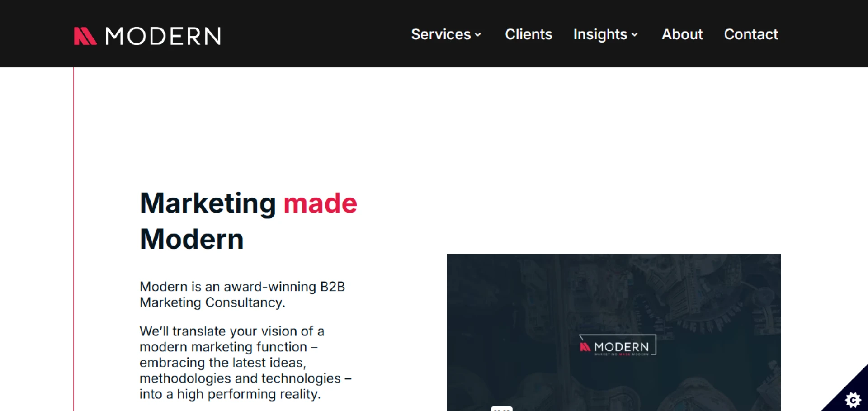Expand the Services dropdown chevron
This screenshot has width=868, height=411.
pos(478,35)
